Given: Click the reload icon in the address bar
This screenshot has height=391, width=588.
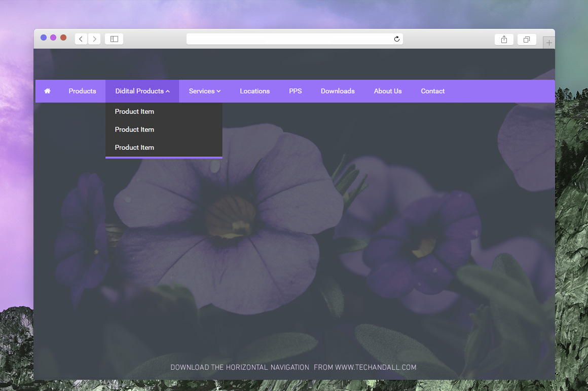Looking at the screenshot, I should pos(397,39).
